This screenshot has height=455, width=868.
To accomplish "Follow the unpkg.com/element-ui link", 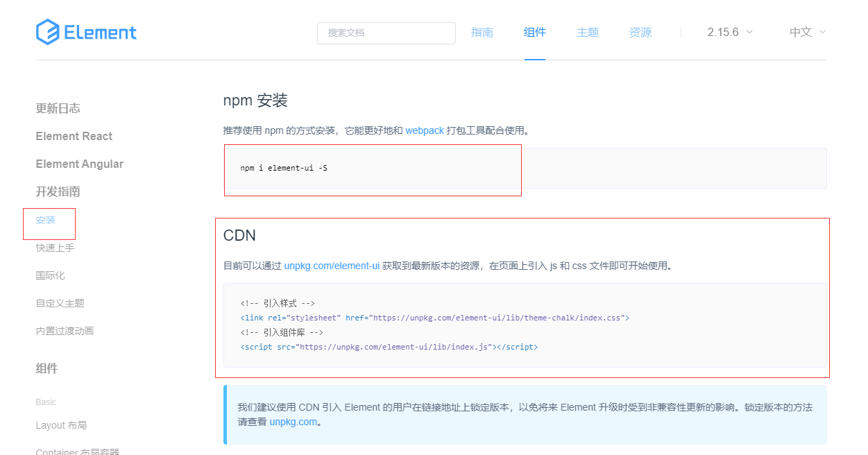I will coord(332,266).
